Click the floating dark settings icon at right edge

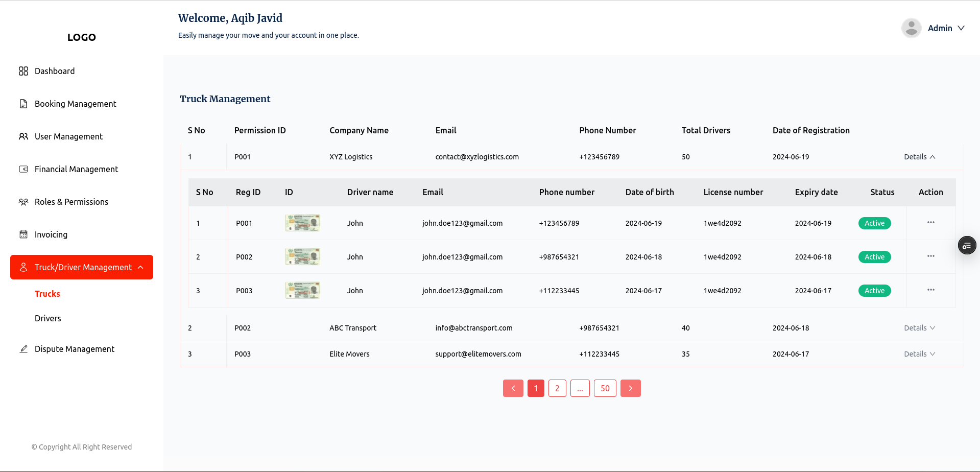point(967,246)
